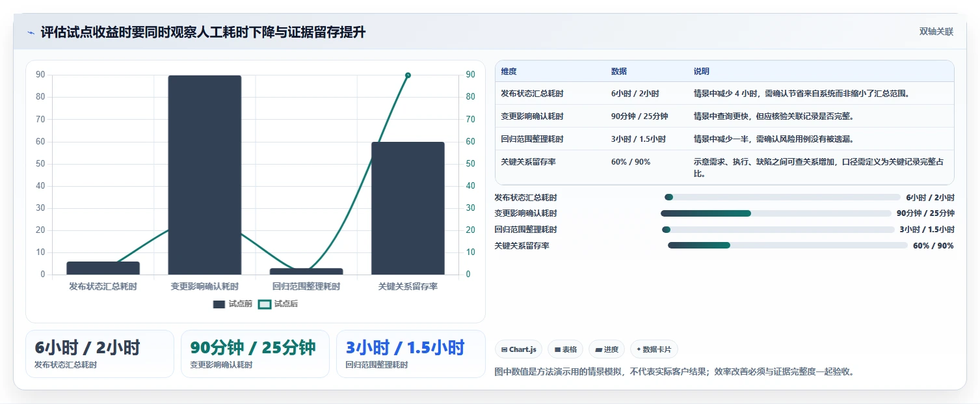Image resolution: width=980 pixels, height=404 pixels.
Task: Toggle the 试点后 legend item
Action: 278,304
